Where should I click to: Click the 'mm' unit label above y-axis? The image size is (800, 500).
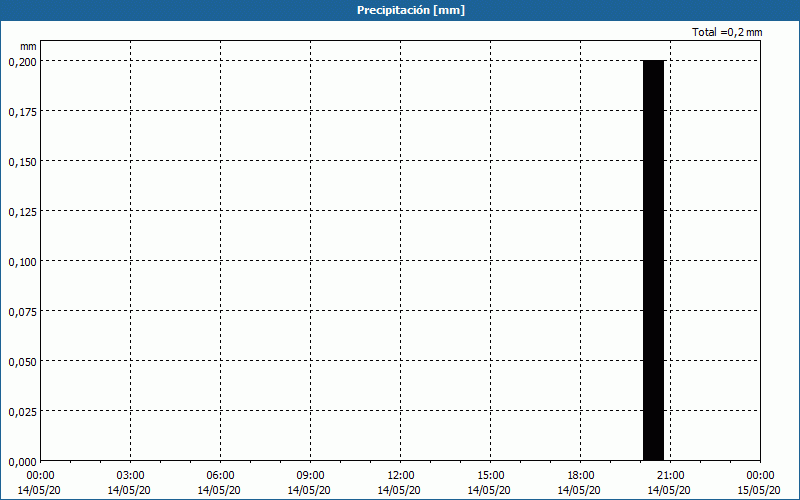(x=28, y=46)
